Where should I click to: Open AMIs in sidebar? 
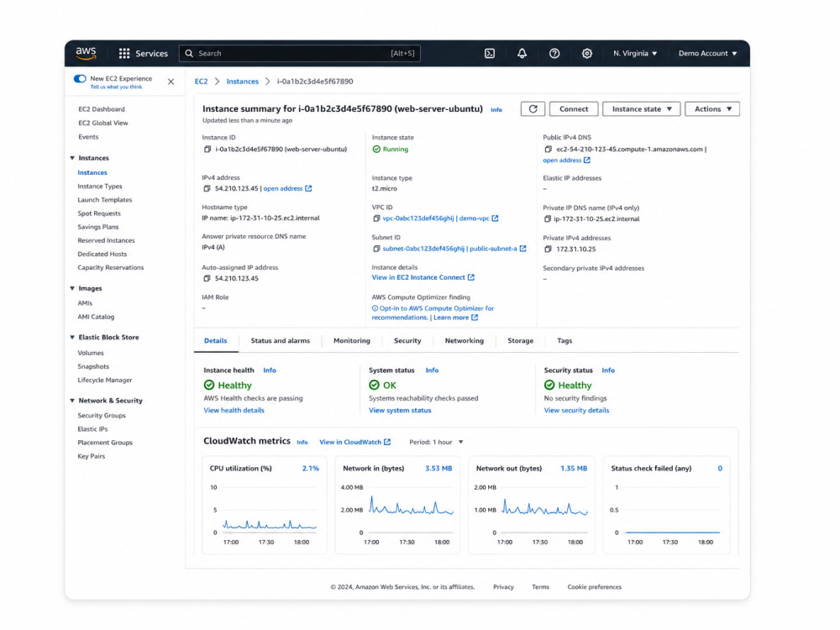pyautogui.click(x=85, y=303)
